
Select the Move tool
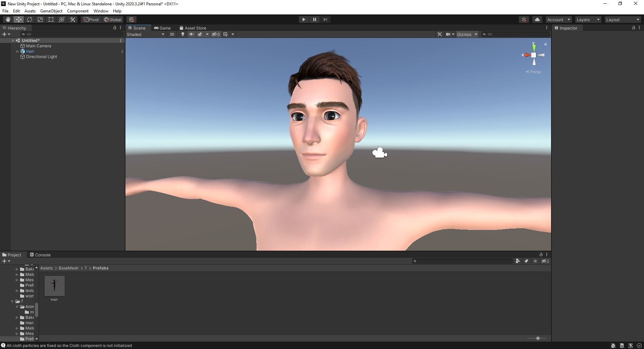pyautogui.click(x=18, y=19)
